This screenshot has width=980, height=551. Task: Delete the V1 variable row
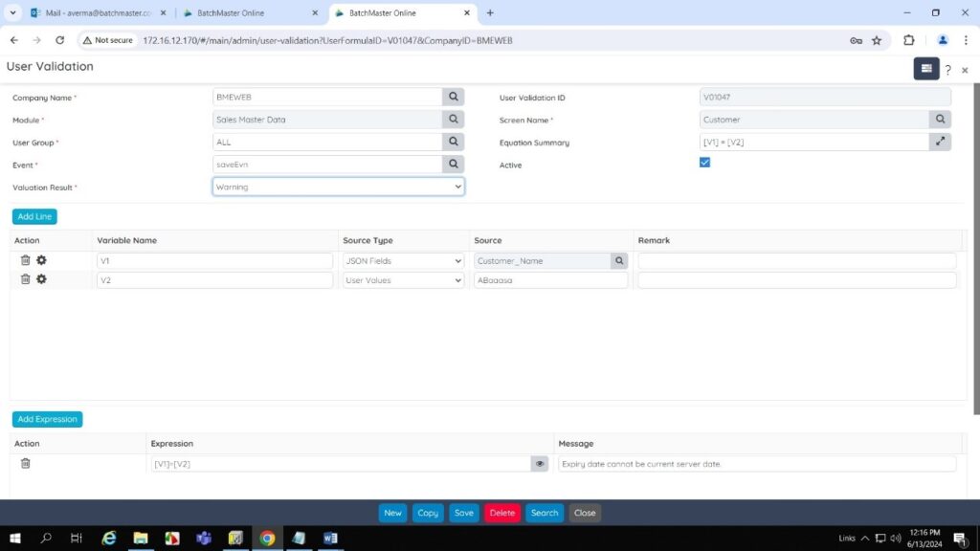(26, 260)
